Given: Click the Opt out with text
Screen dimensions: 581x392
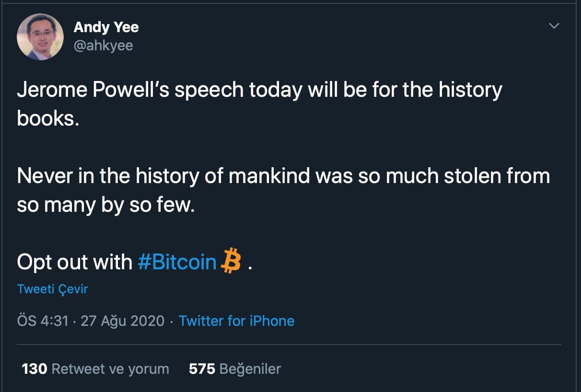Looking at the screenshot, I should 74,262.
